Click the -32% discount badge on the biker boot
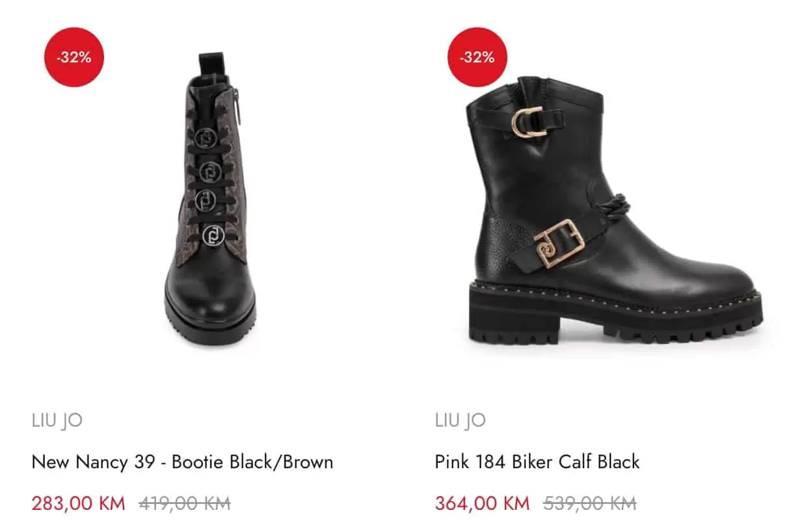This screenshot has height=532, width=791. pos(477,57)
